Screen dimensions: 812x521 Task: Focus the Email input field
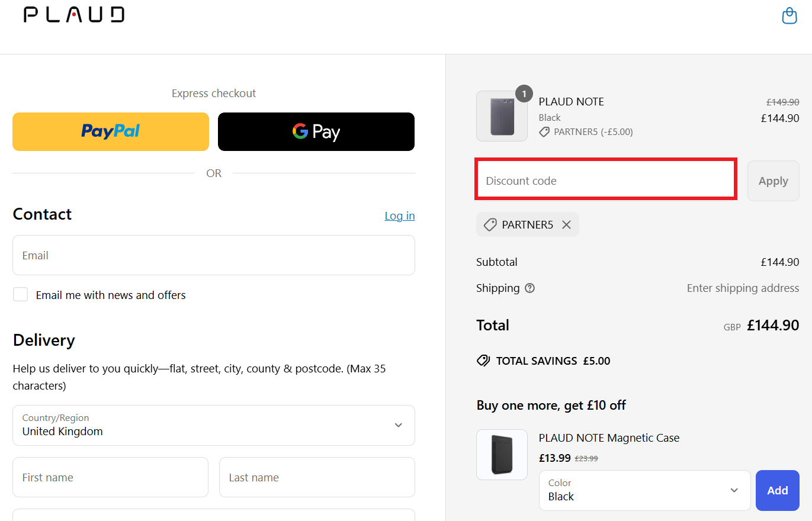(x=214, y=255)
